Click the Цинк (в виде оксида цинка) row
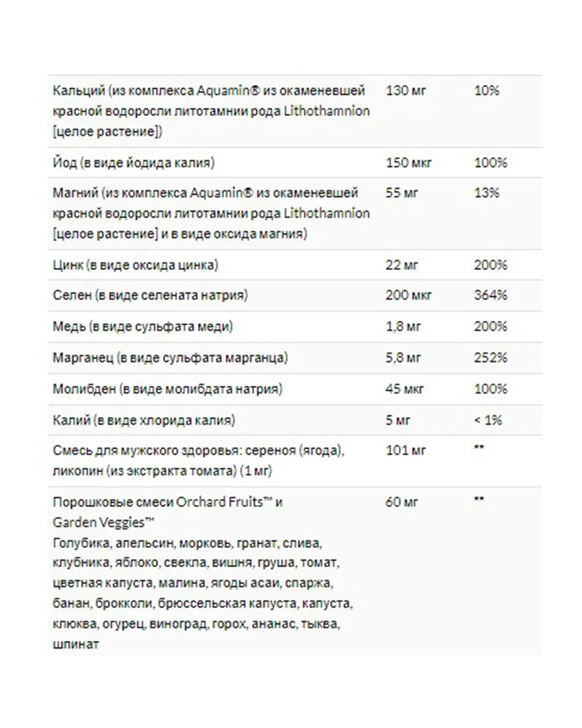This screenshot has width=582, height=728. 295,265
